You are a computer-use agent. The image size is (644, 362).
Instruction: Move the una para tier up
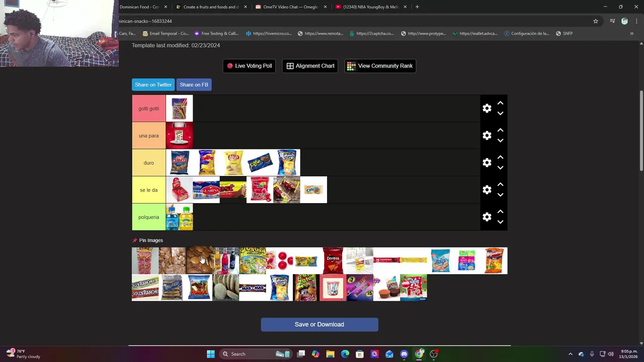[500, 130]
